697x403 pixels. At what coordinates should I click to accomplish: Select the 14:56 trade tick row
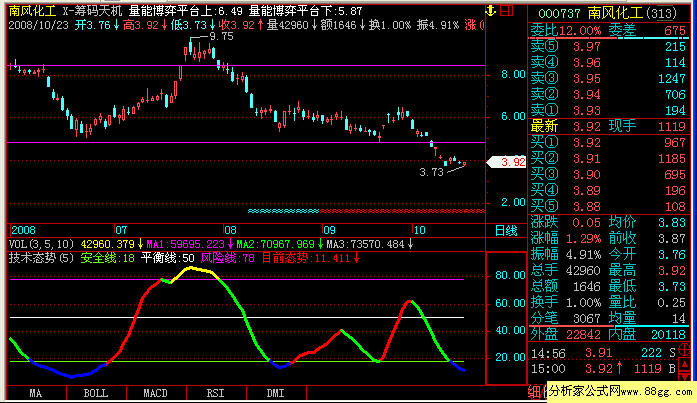[604, 353]
